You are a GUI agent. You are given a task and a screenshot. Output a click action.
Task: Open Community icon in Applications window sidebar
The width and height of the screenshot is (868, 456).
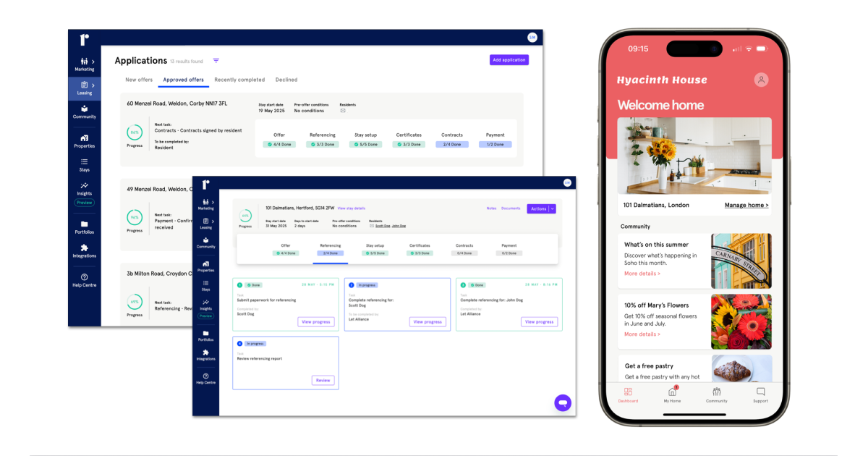(x=85, y=109)
